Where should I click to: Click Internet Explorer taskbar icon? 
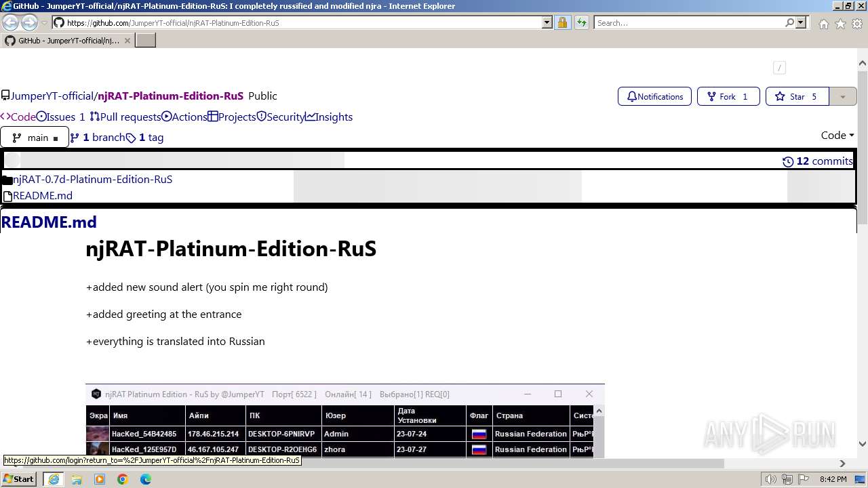[54, 479]
